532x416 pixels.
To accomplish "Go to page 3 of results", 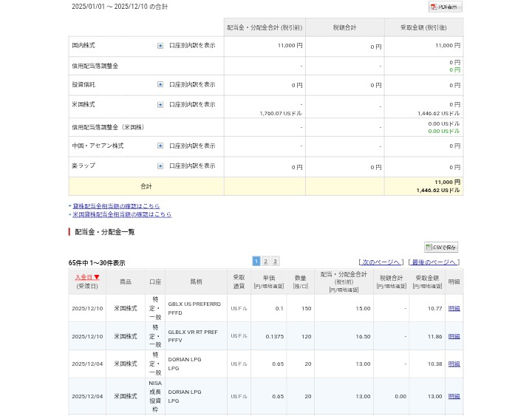I will point(275,262).
